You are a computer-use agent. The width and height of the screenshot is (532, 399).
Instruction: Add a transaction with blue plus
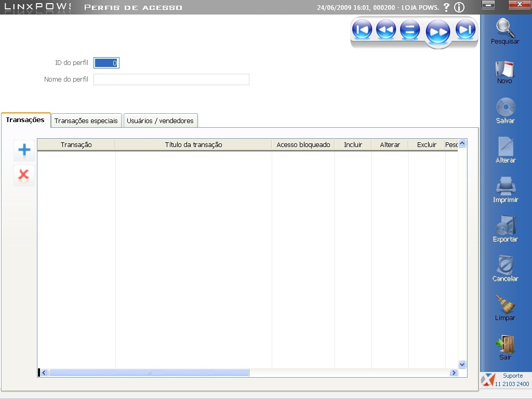coord(24,150)
